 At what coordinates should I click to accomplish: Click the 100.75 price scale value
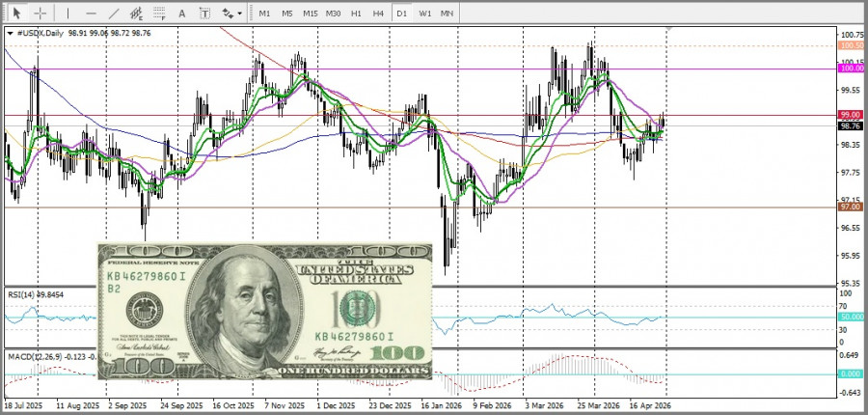tap(852, 35)
